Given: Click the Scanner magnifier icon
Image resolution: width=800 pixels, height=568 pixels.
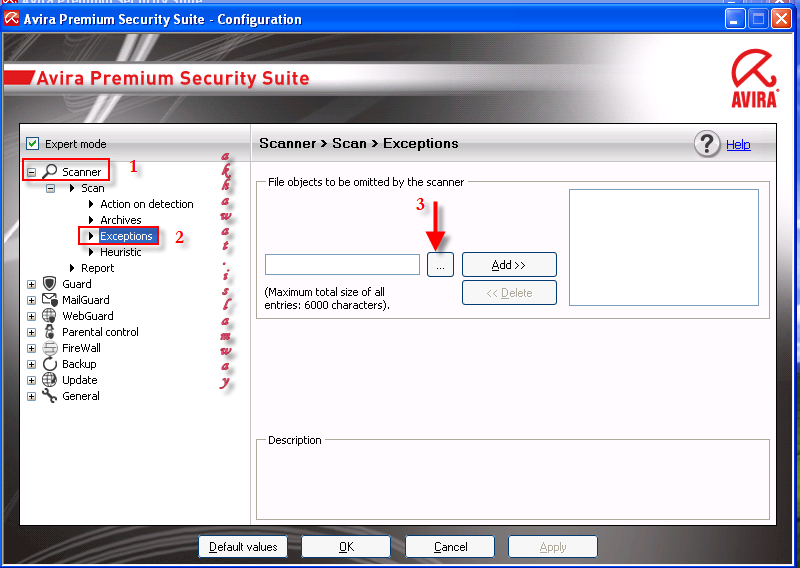Looking at the screenshot, I should pyautogui.click(x=49, y=171).
